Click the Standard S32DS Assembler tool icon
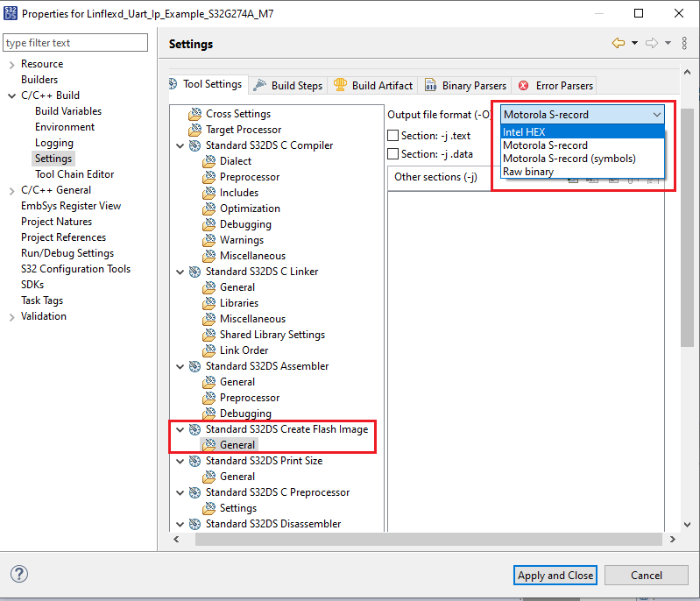The height and width of the screenshot is (601, 700). 194,366
